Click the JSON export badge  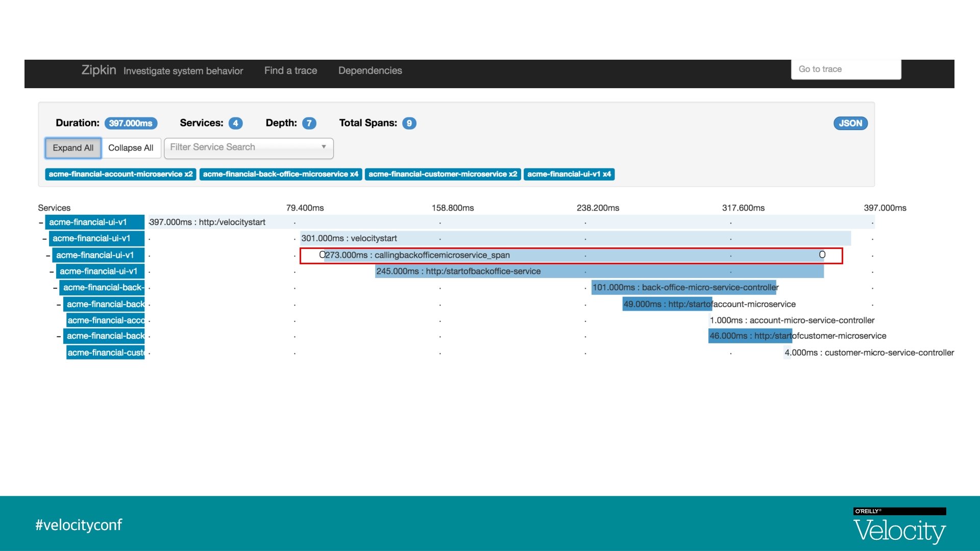850,123
